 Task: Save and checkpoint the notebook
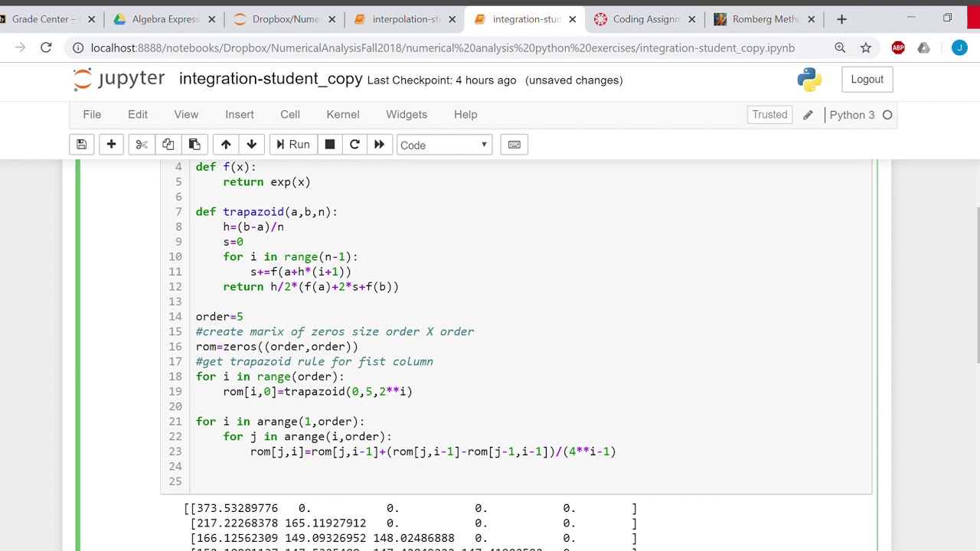[81, 145]
